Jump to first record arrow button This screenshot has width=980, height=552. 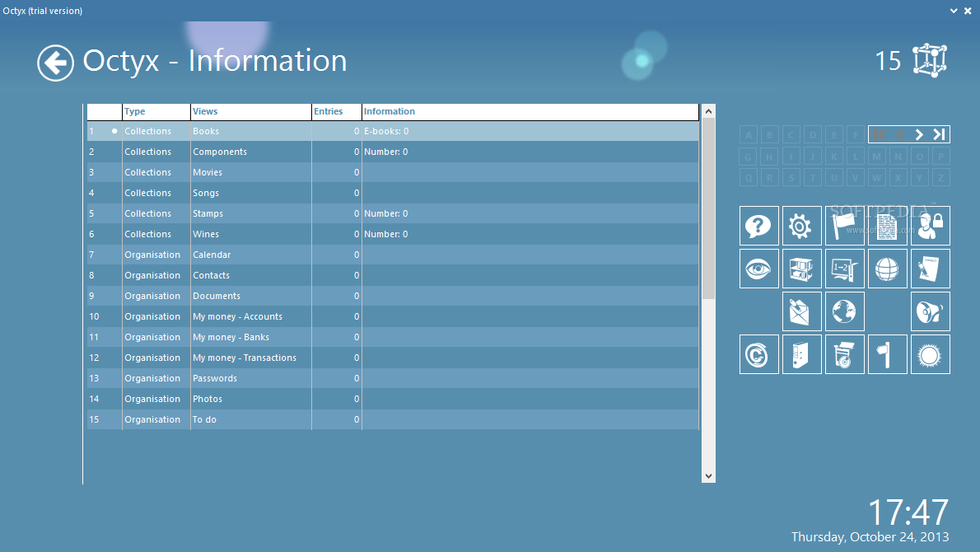pyautogui.click(x=879, y=134)
